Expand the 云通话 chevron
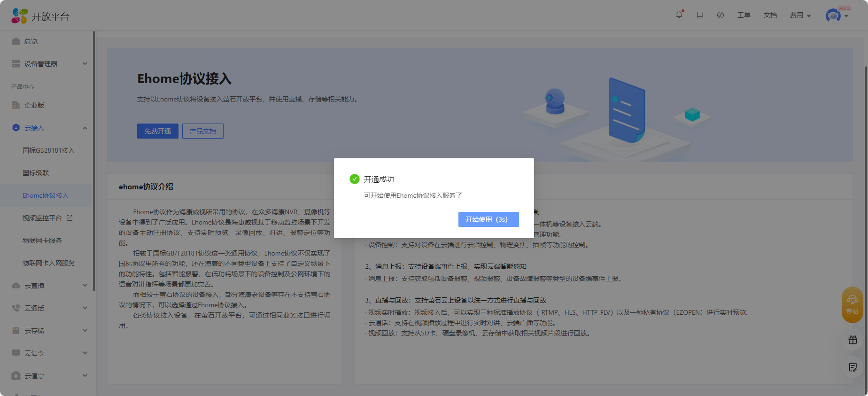Screen dimensions: 868x396 click(x=85, y=308)
